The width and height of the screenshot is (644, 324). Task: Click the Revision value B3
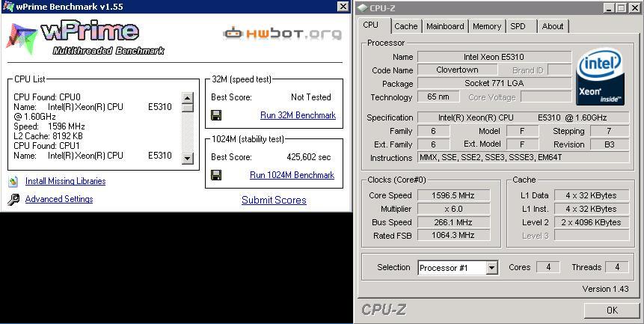click(609, 144)
